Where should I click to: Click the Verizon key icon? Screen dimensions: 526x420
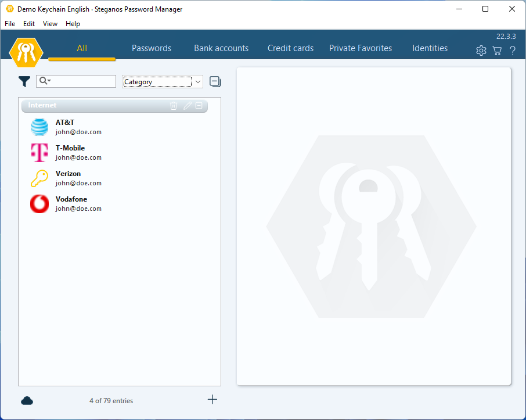pyautogui.click(x=39, y=178)
